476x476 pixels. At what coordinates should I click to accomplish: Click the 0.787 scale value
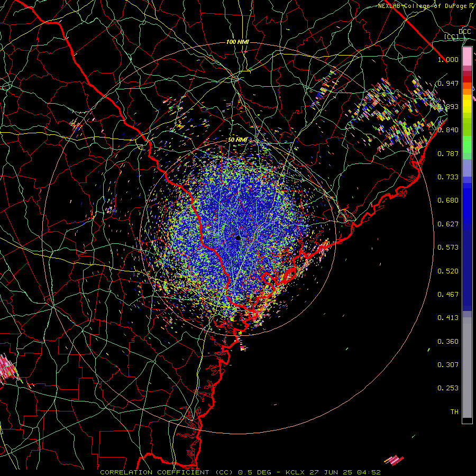click(448, 153)
